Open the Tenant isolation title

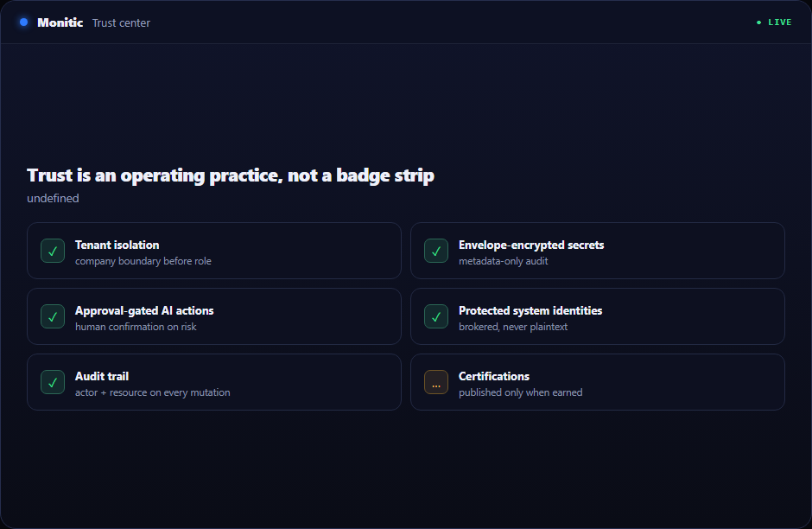coord(117,245)
